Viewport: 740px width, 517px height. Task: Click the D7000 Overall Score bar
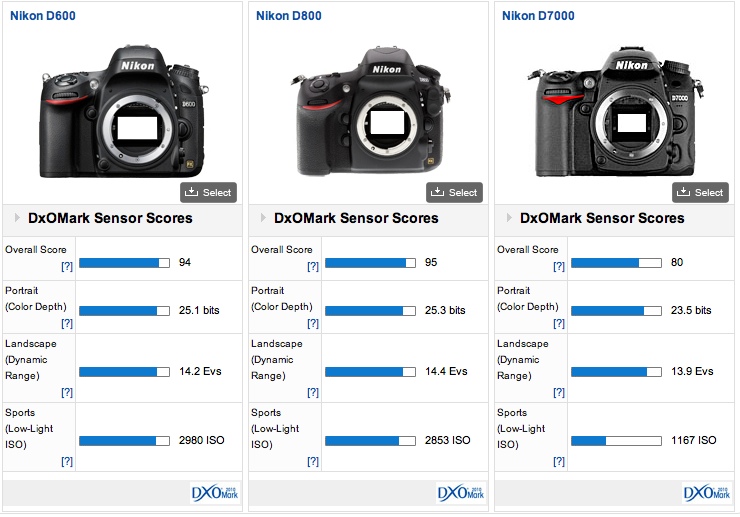[616, 263]
